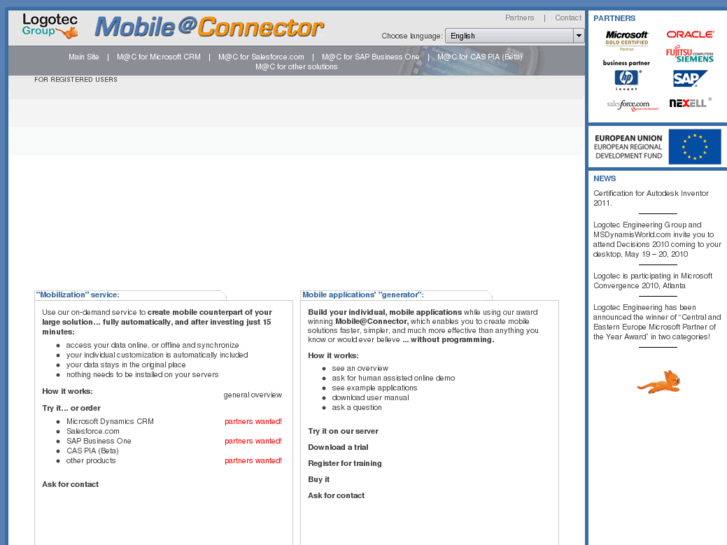Select other products in the list
Screen dimensions: 727x545
[x=91, y=461]
